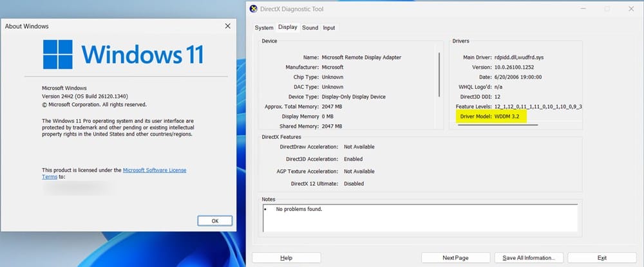
Task: Click the Next Page button
Action: [x=455, y=257]
